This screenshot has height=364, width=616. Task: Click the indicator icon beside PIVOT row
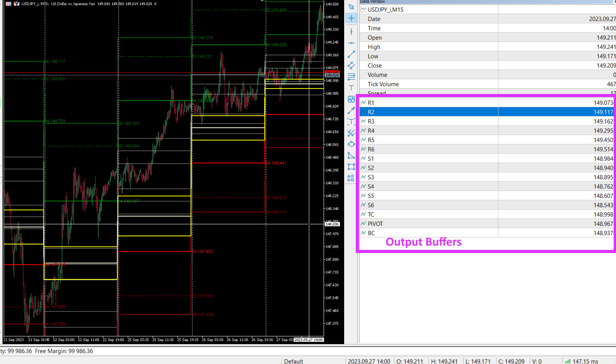click(x=363, y=224)
